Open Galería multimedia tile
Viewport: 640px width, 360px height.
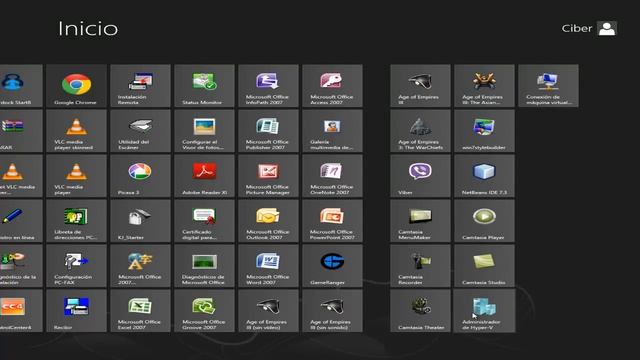tap(333, 131)
